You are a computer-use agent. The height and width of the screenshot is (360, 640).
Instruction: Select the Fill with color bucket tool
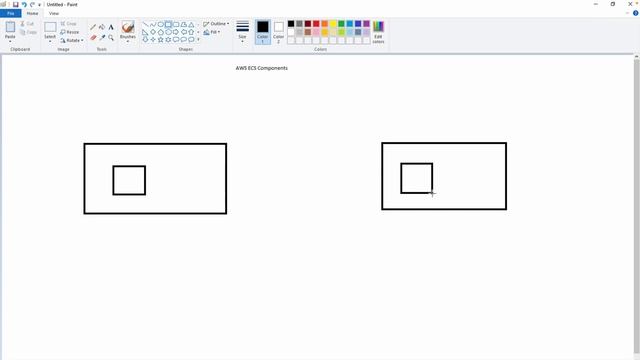tap(102, 27)
